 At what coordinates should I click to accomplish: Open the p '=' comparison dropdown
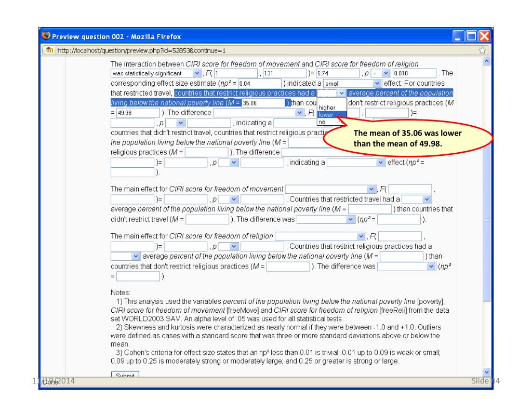tap(381, 73)
